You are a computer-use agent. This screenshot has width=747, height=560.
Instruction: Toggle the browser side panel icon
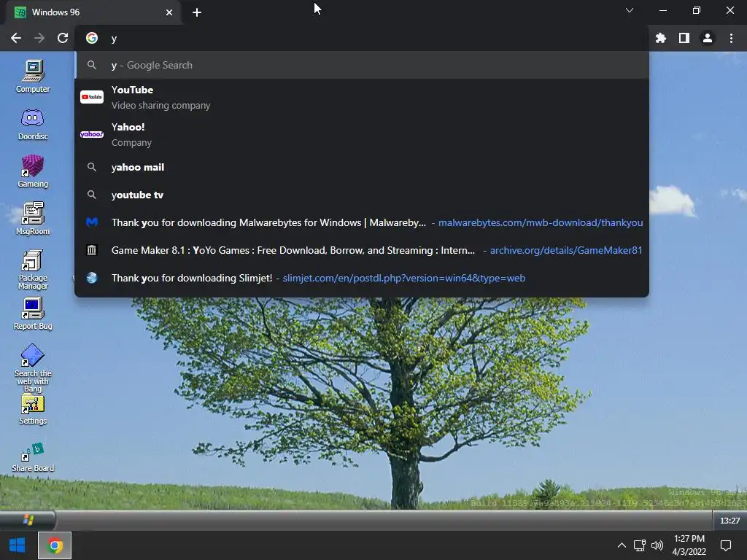tap(684, 38)
